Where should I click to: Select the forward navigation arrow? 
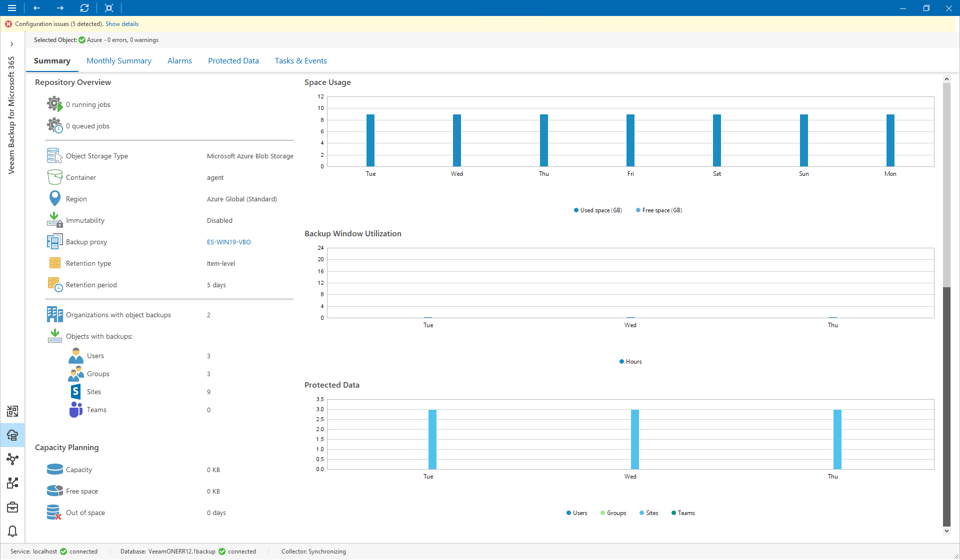click(x=60, y=8)
